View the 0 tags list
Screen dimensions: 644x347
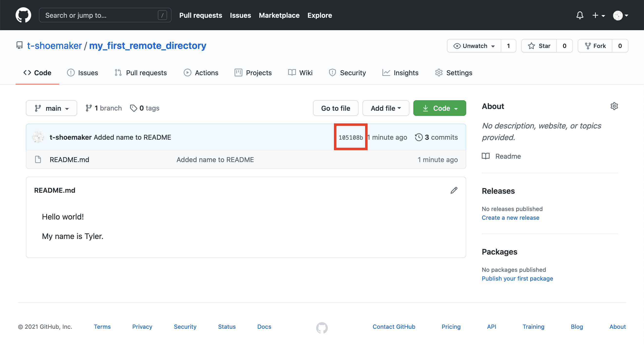(x=145, y=108)
